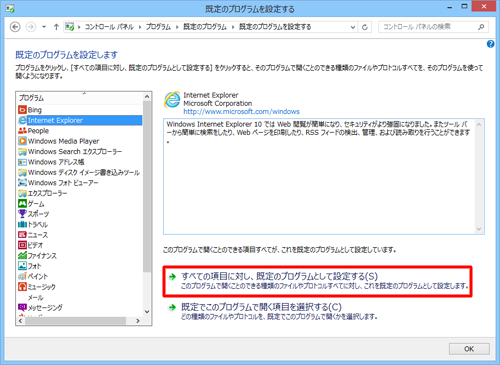Go up one level with up arrow

[56, 27]
